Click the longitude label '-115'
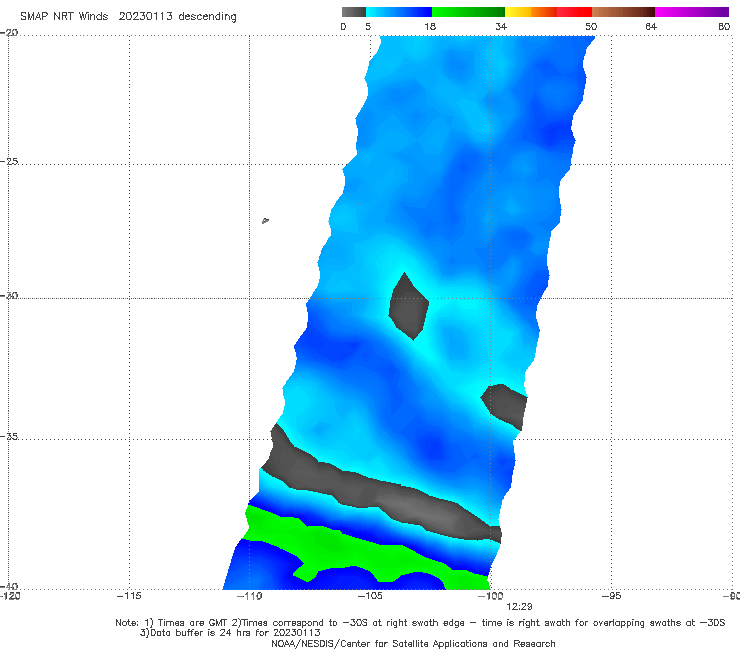Viewport: 740px width, 650px height. click(129, 596)
